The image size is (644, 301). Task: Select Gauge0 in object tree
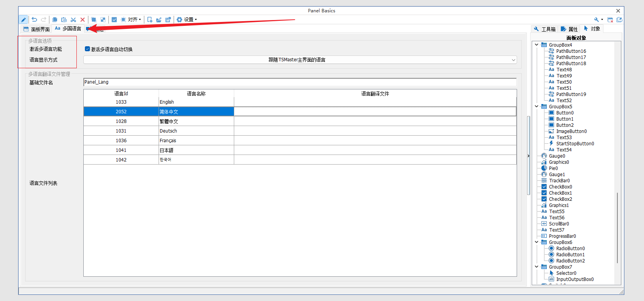pos(557,156)
